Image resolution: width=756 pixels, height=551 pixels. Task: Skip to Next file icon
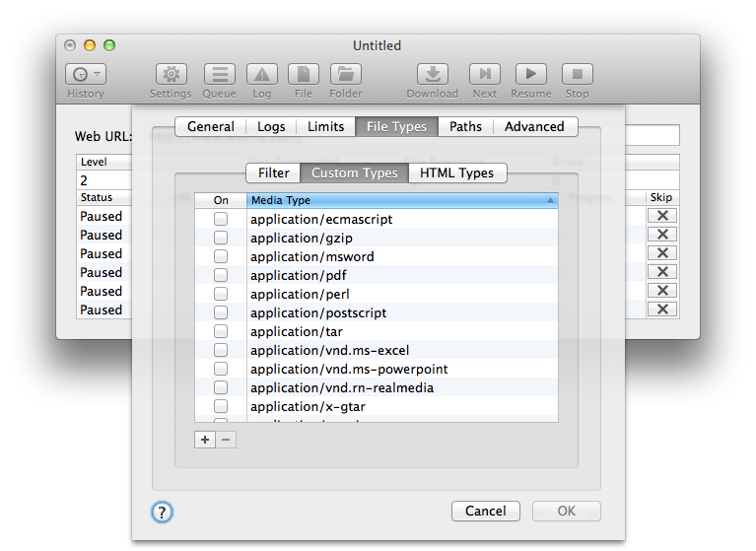pyautogui.click(x=485, y=74)
